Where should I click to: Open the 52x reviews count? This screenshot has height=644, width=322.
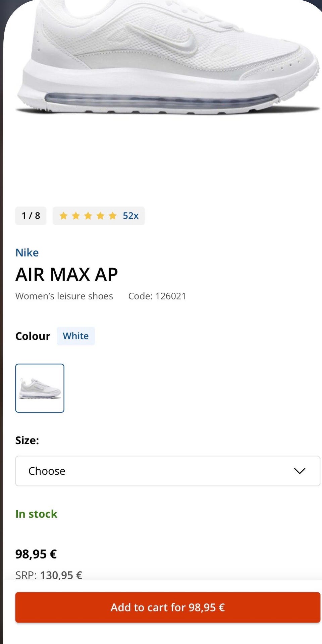130,216
